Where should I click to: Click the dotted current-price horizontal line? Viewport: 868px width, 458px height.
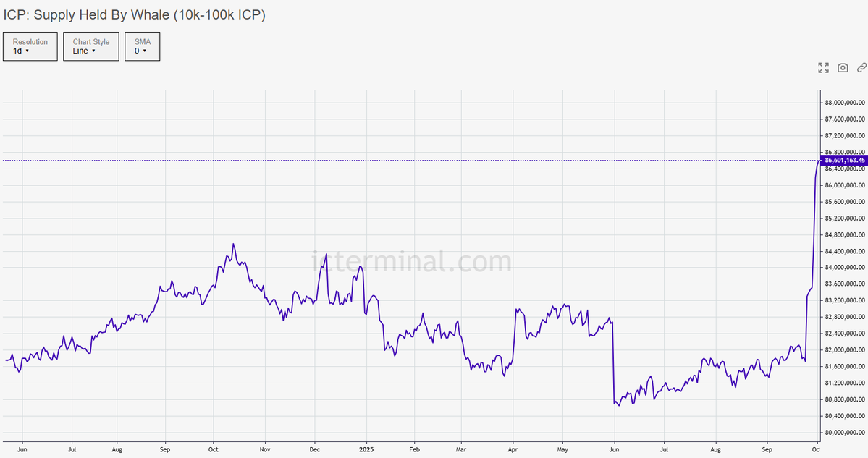[x=410, y=161]
